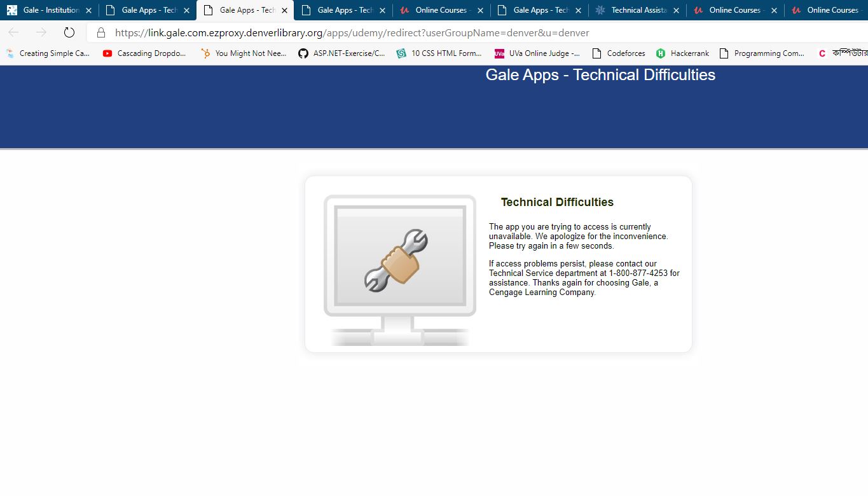
Task: Click the forward navigation arrow
Action: [41, 32]
